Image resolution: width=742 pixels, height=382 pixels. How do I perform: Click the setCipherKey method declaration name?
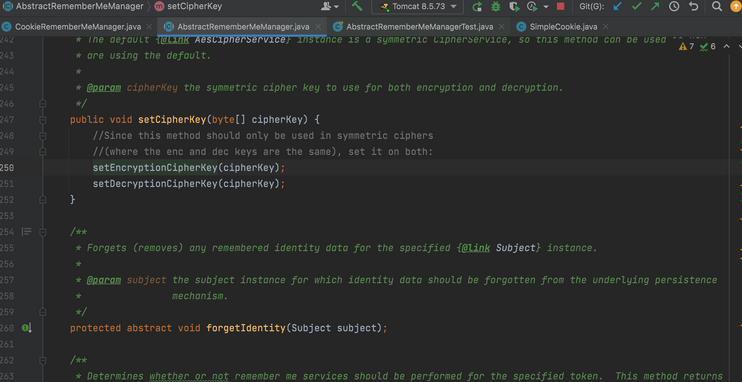point(172,120)
